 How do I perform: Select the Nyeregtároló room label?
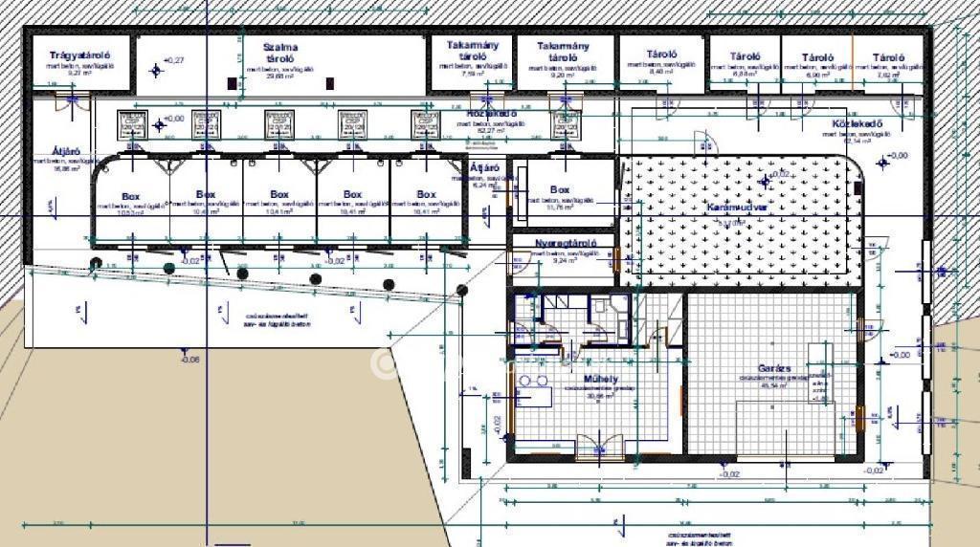[x=566, y=243]
